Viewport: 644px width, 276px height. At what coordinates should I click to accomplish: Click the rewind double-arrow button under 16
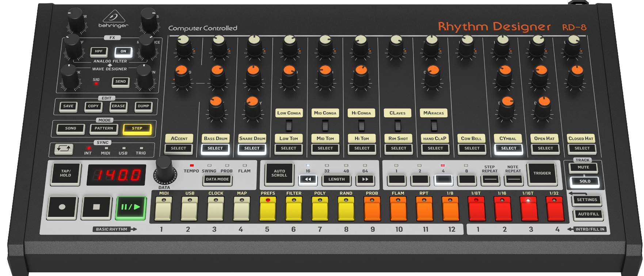tap(308, 179)
